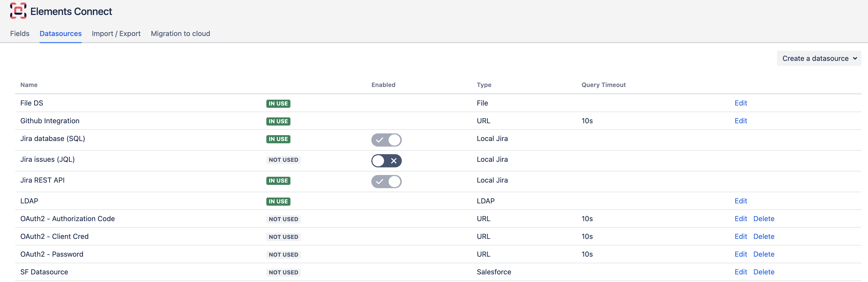
Task: Click the LDAP datasource name
Action: click(29, 201)
